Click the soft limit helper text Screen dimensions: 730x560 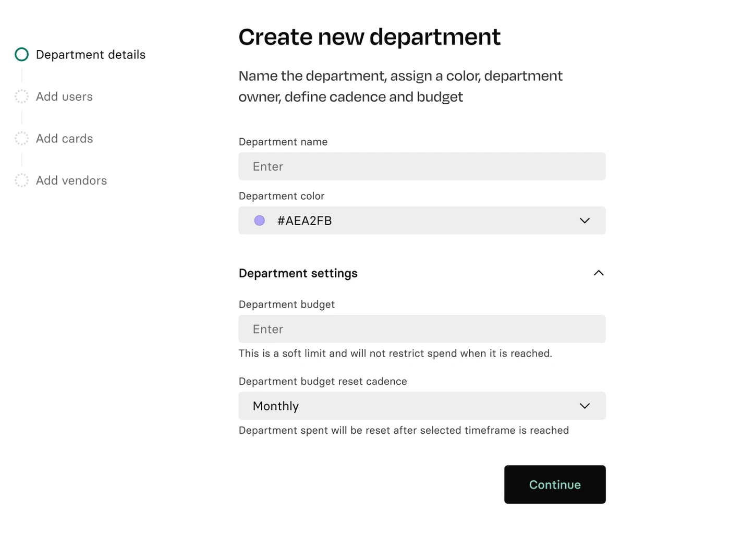point(395,354)
